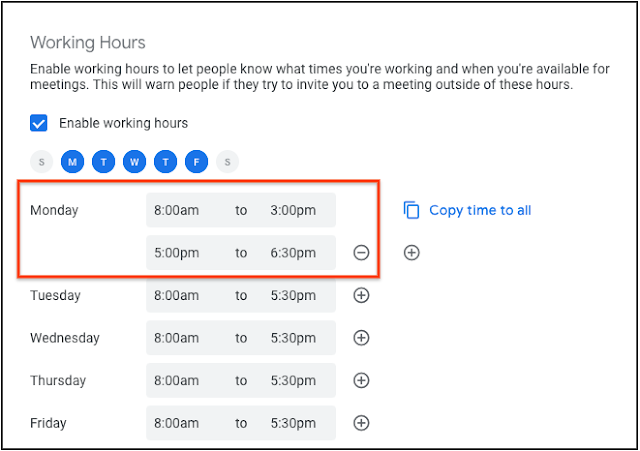
Task: Open Tuesday 5:30pm end time field
Action: click(293, 296)
